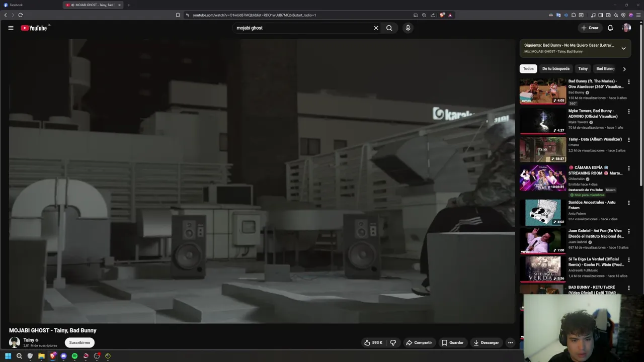Play Tainy Data album visualizer thumbnail
This screenshot has width=644, height=362.
[x=543, y=149]
